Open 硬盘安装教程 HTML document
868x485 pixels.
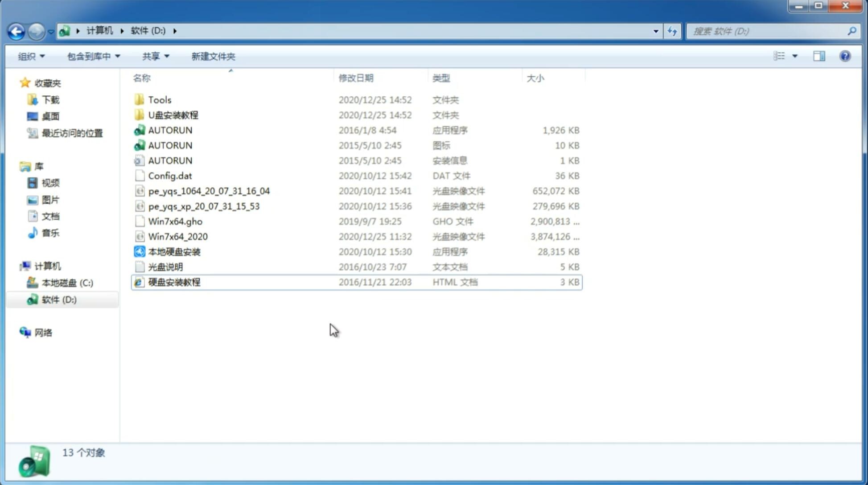[173, 282]
